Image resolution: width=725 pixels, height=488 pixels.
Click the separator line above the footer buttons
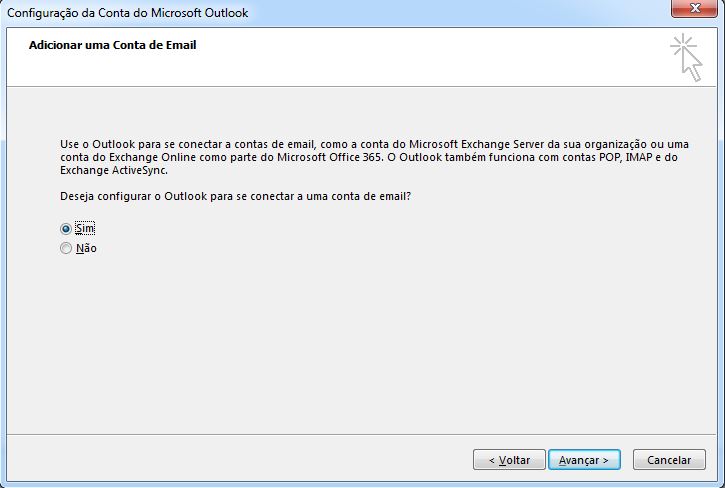coord(360,436)
